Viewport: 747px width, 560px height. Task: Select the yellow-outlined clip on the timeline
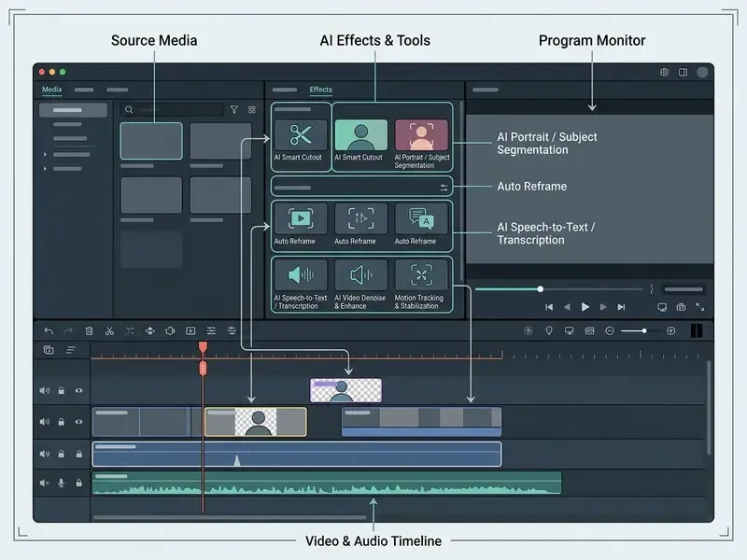pos(256,422)
